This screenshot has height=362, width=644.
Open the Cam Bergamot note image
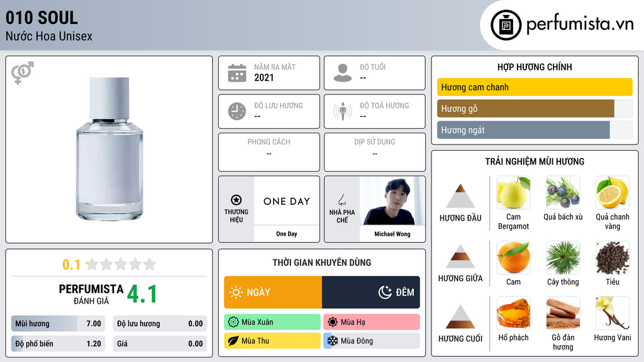pos(513,192)
